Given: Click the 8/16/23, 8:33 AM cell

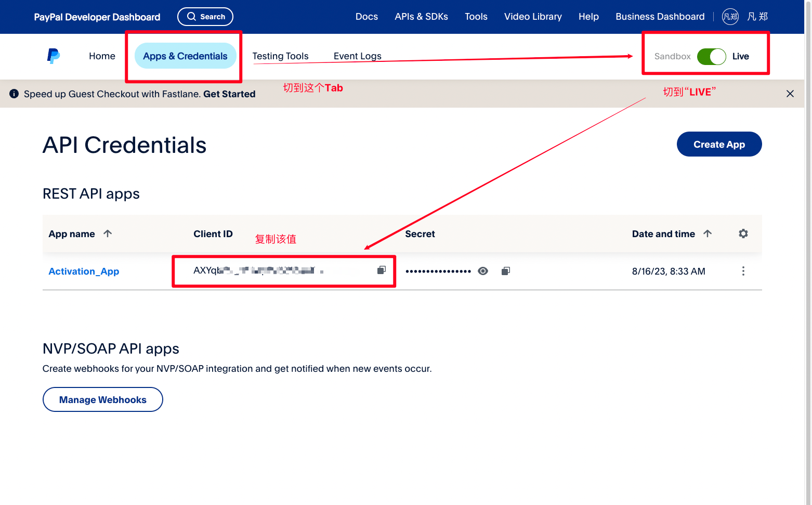Looking at the screenshot, I should (x=669, y=271).
